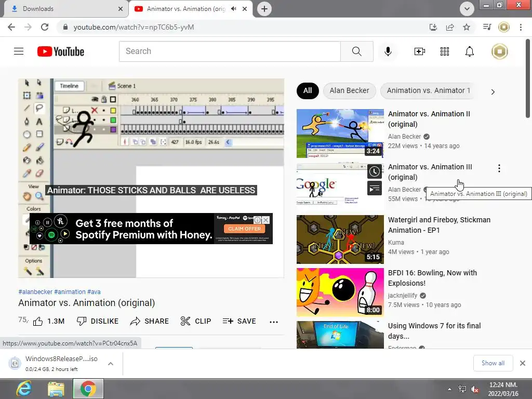Click the address bar URL
This screenshot has height=399, width=532.
tap(134, 27)
